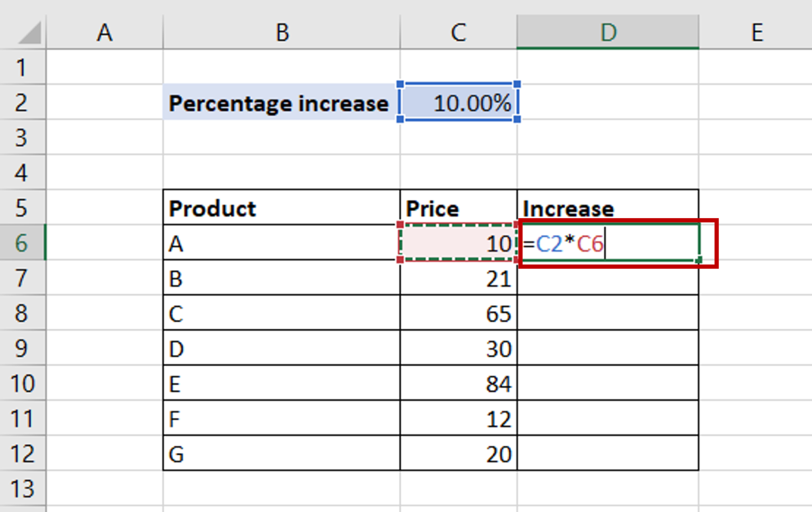This screenshot has width=812, height=512.
Task: Select column header D
Action: click(608, 33)
